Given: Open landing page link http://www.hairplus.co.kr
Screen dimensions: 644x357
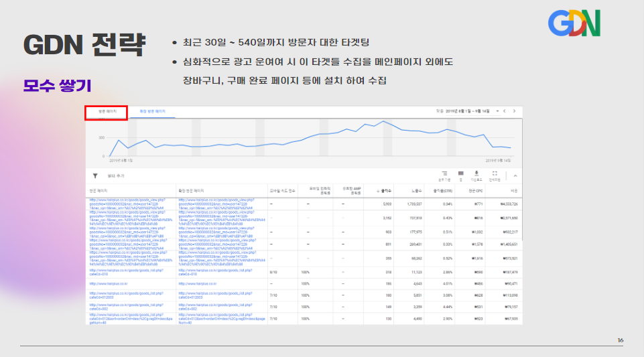Looking at the screenshot, I should coord(109,284).
